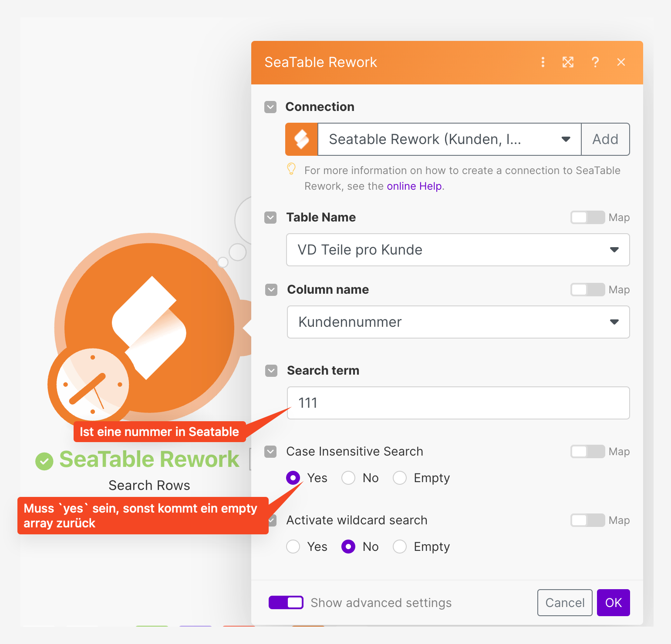Open the VD Teile pro Kunde dropdown

click(x=458, y=250)
